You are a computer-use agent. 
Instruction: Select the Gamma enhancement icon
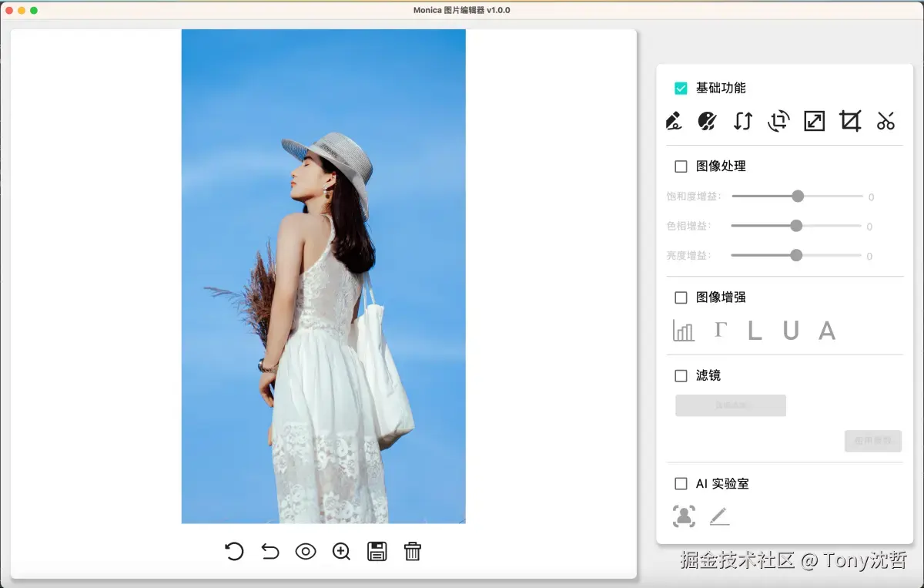[720, 330]
